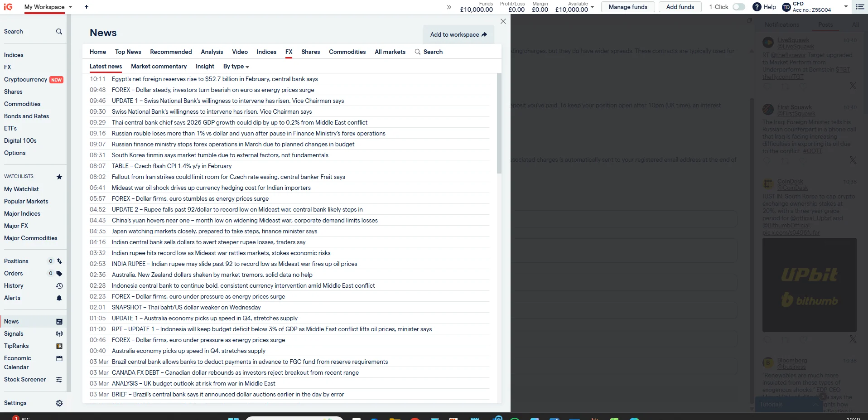Image resolution: width=868 pixels, height=420 pixels.
Task: Enable the 1-Click trading toggle
Action: (x=738, y=7)
